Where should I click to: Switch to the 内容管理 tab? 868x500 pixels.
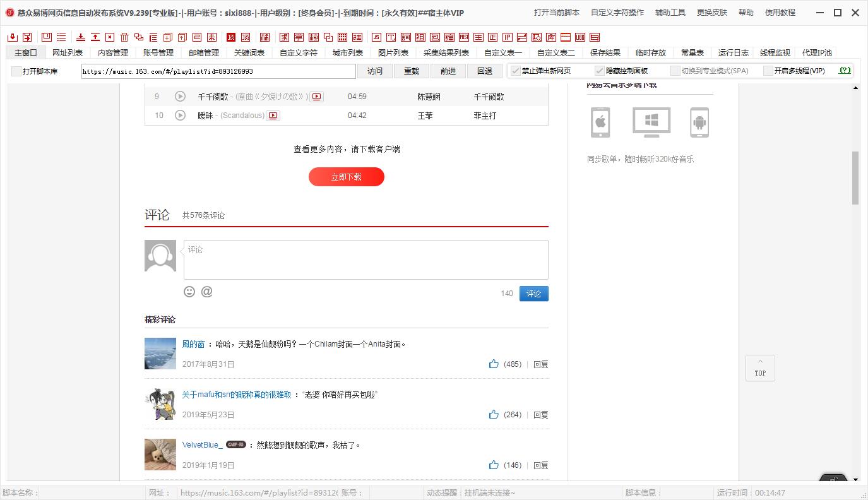click(x=113, y=53)
